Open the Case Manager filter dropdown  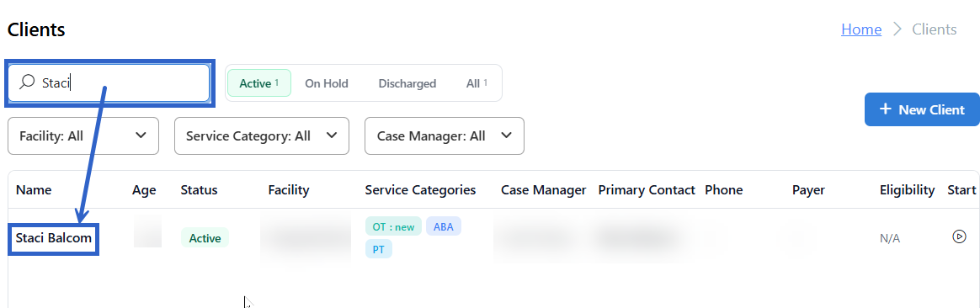(445, 135)
